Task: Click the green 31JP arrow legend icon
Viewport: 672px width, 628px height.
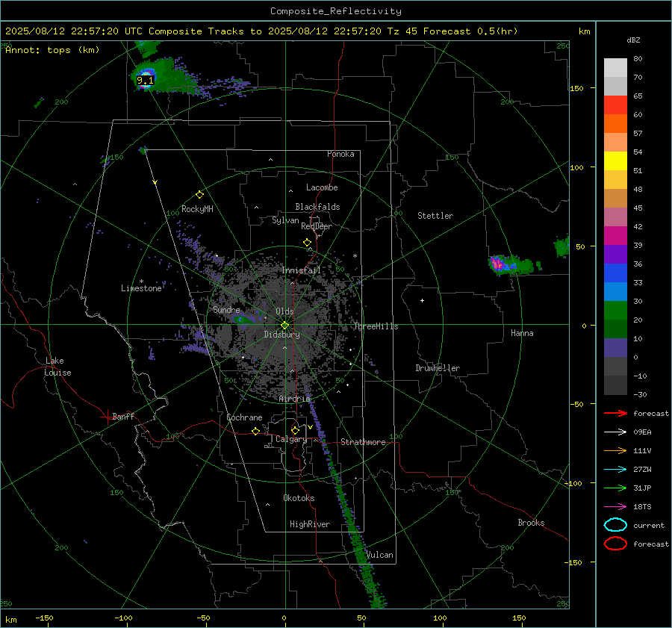Action: click(615, 488)
